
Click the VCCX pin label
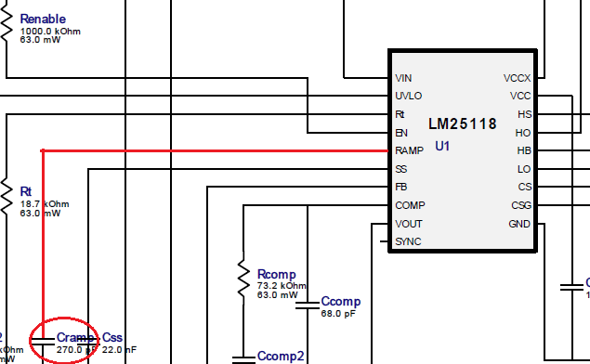click(518, 78)
